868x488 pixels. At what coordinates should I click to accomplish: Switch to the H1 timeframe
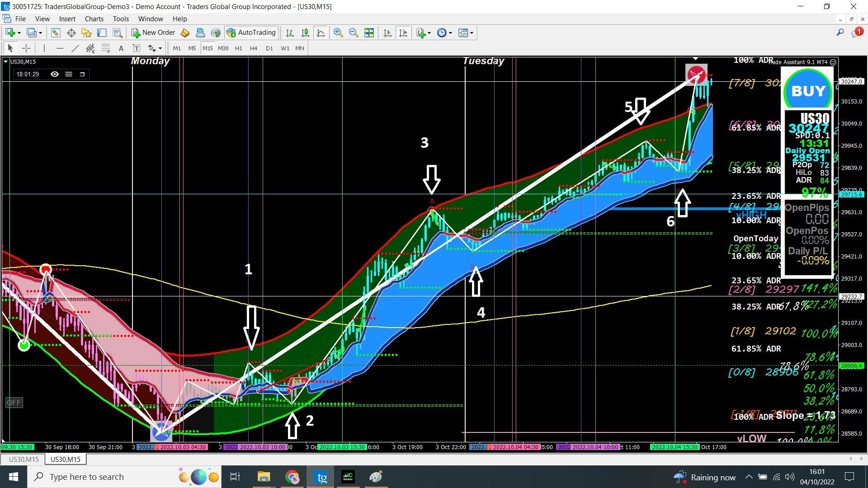(238, 48)
